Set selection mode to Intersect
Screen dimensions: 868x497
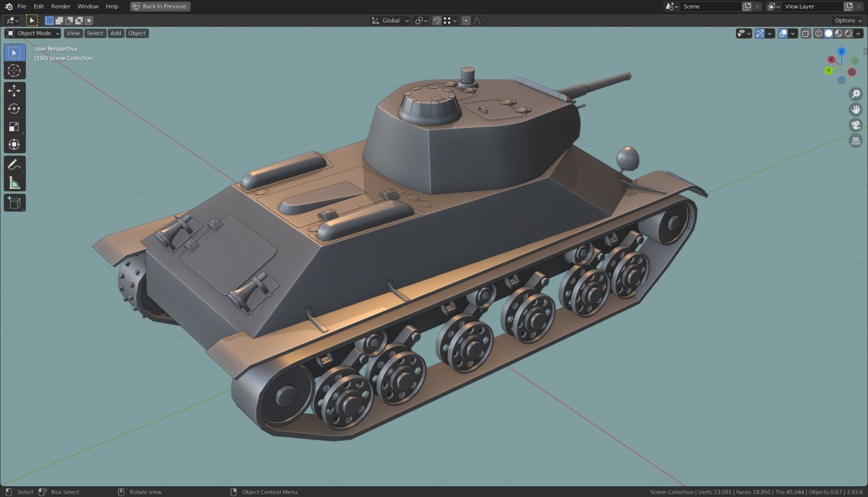point(89,20)
